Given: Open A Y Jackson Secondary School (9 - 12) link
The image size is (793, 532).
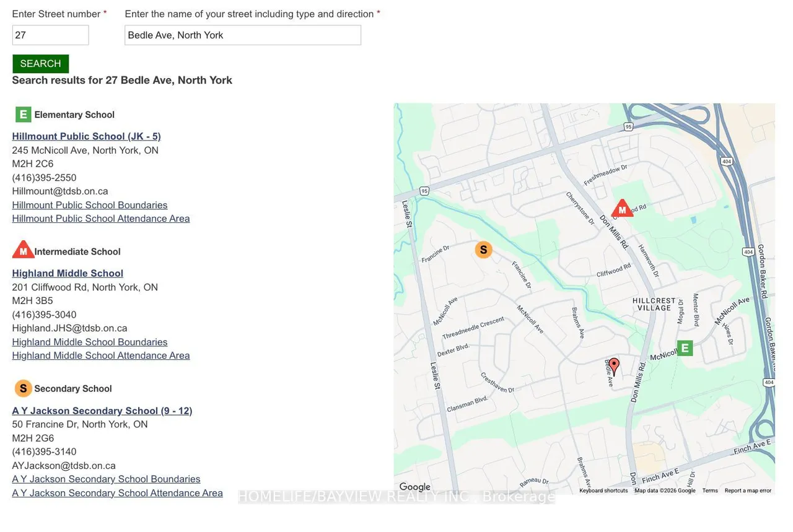Looking at the screenshot, I should click(102, 411).
